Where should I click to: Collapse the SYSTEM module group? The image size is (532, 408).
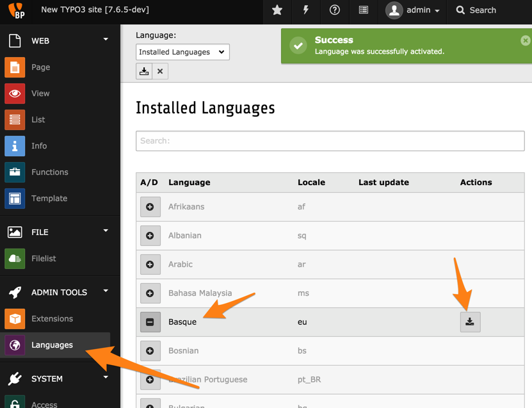click(x=106, y=377)
